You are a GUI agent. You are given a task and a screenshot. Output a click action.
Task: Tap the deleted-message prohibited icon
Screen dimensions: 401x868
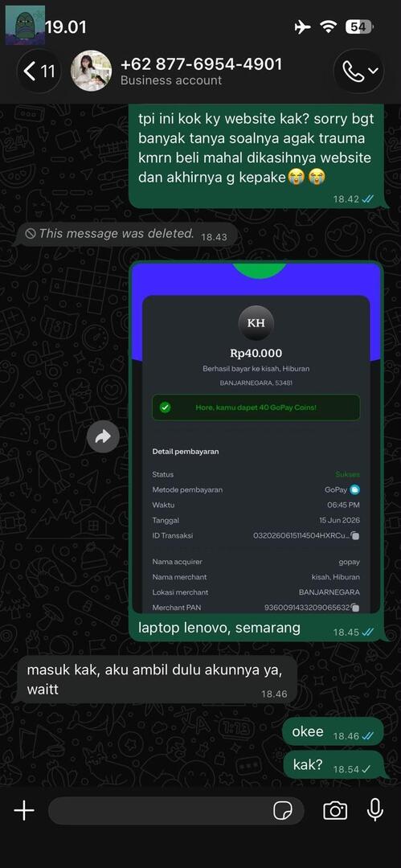pyautogui.click(x=31, y=234)
